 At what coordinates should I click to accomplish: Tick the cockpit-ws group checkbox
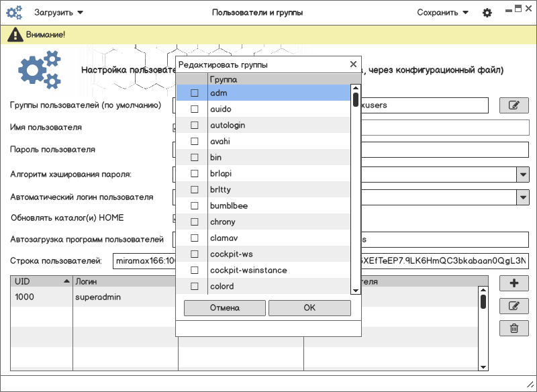pyautogui.click(x=195, y=254)
